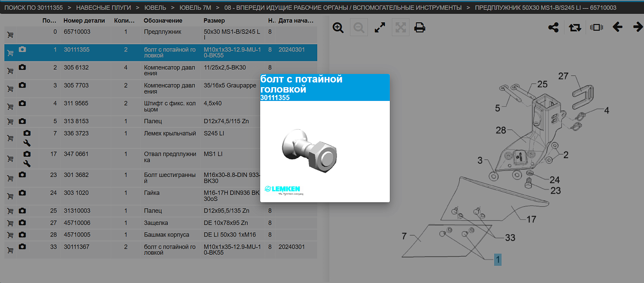The image size is (644, 283).
Task: Click callout number 1 in diagram
Action: coord(498,259)
